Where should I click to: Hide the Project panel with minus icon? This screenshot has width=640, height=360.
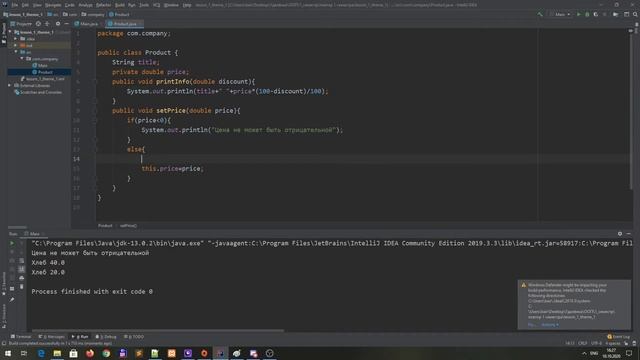click(x=67, y=24)
